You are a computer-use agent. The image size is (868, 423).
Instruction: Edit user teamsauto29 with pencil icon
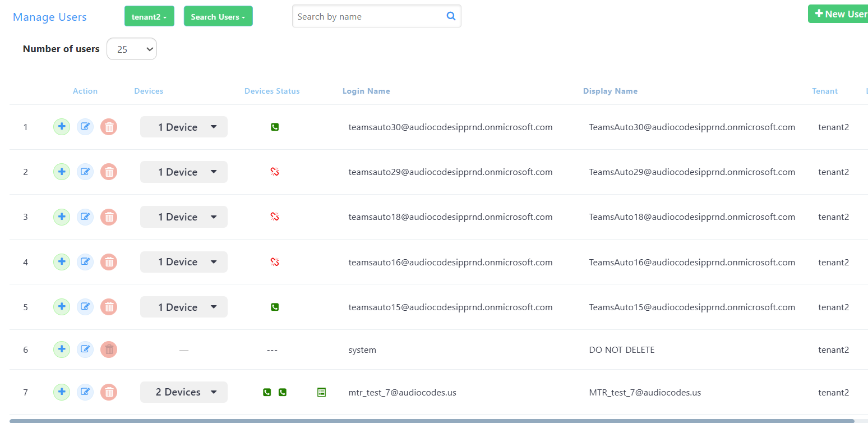(x=85, y=172)
